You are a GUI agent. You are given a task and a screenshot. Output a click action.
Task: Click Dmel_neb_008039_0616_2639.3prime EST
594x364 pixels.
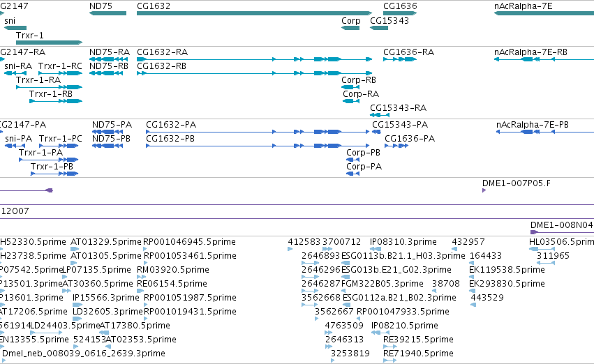[4, 361]
